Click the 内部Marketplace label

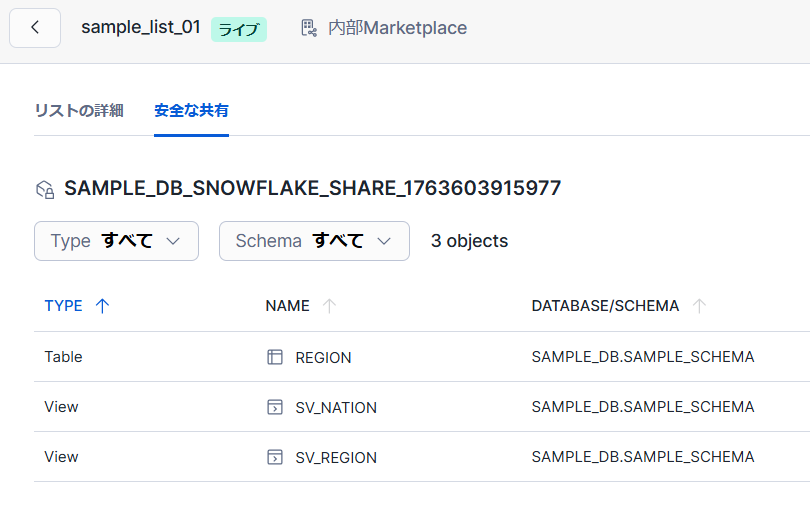pyautogui.click(x=397, y=28)
